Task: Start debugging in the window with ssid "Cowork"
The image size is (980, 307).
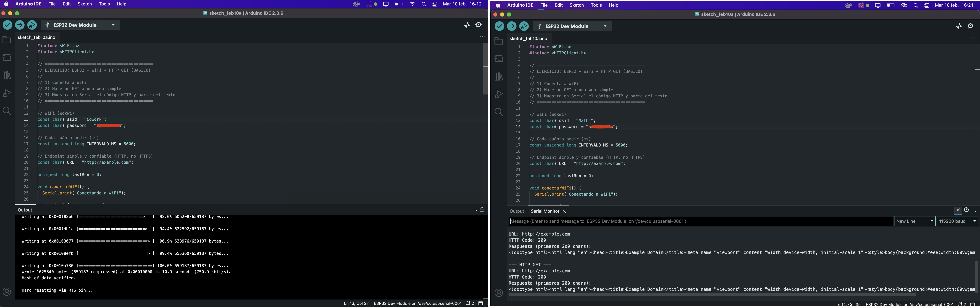Action: pos(32,25)
